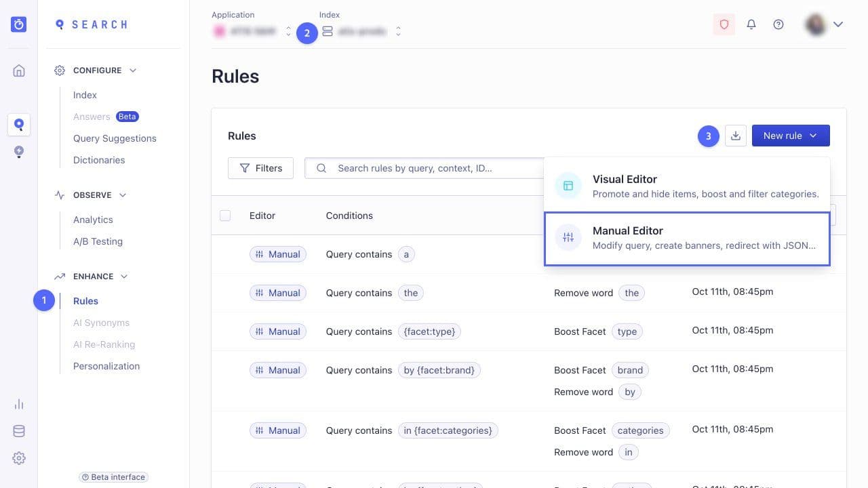Viewport: 868px width, 488px height.
Task: Collapse the ENHANCE section
Action: [x=125, y=277]
